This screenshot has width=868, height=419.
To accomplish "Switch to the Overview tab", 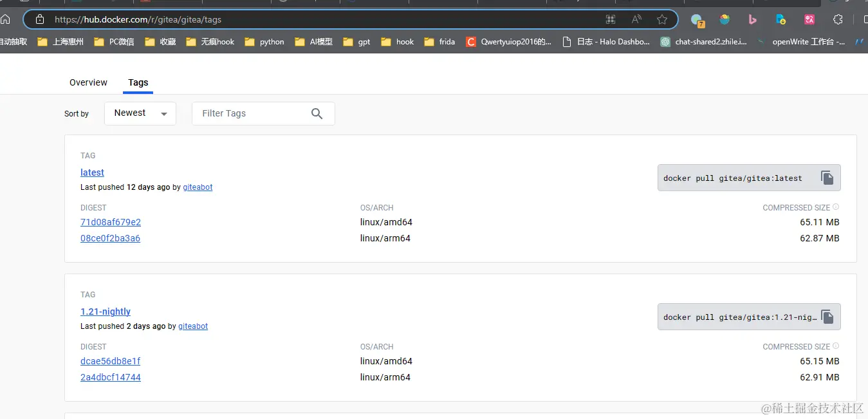I will pyautogui.click(x=88, y=82).
